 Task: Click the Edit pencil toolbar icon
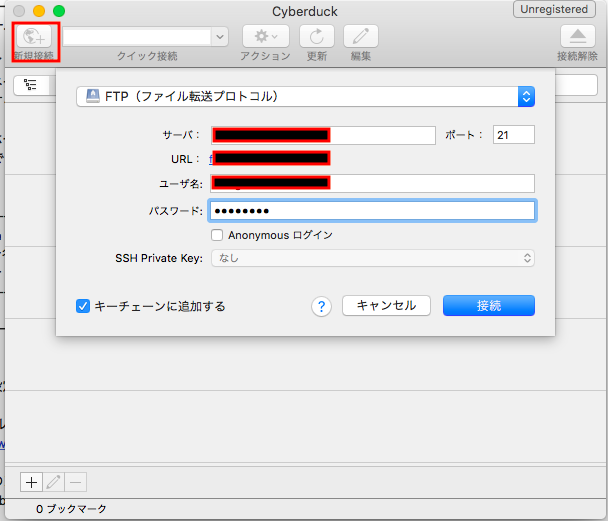point(361,36)
